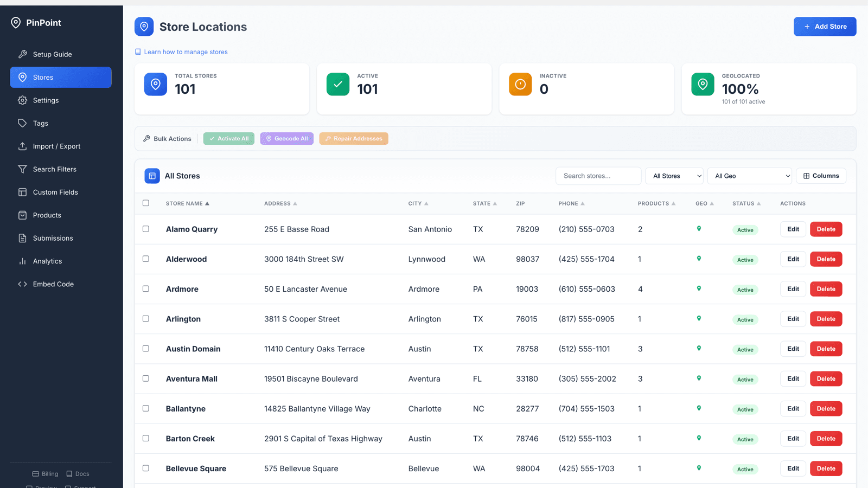Open Search Filters funnel icon

pos(22,169)
